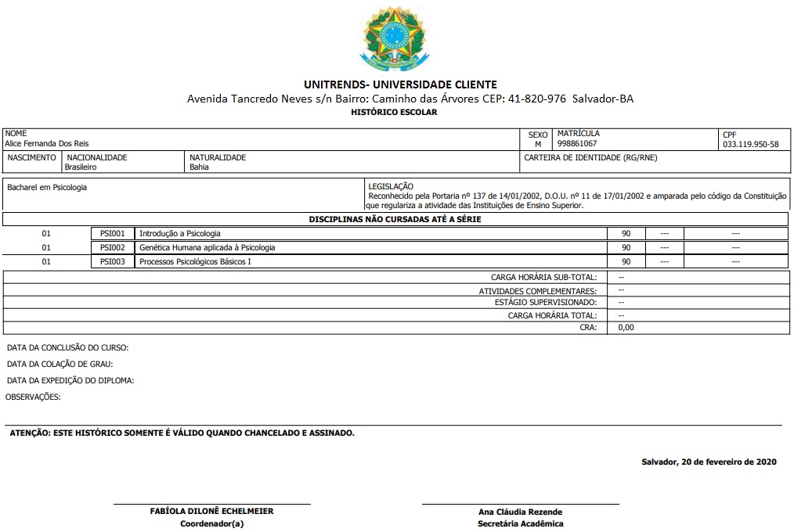
Task: Select the student name Alice Fernanda Dos Reis
Action: tap(47, 144)
